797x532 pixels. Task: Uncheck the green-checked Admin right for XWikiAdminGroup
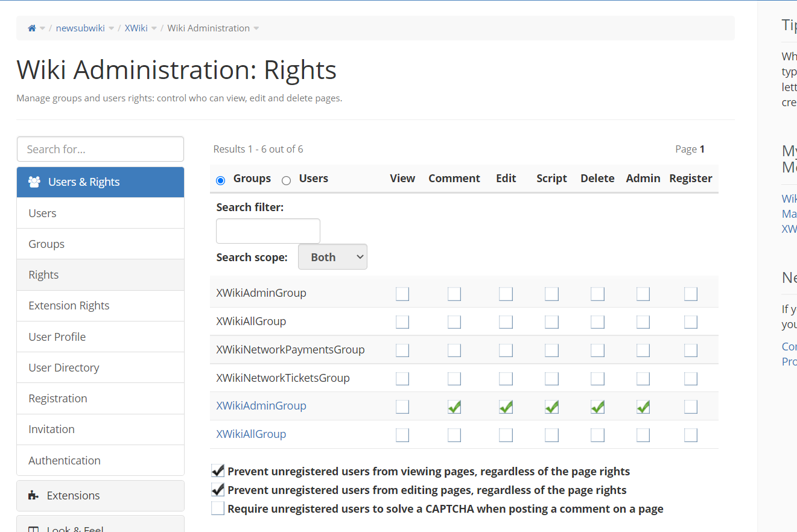643,407
